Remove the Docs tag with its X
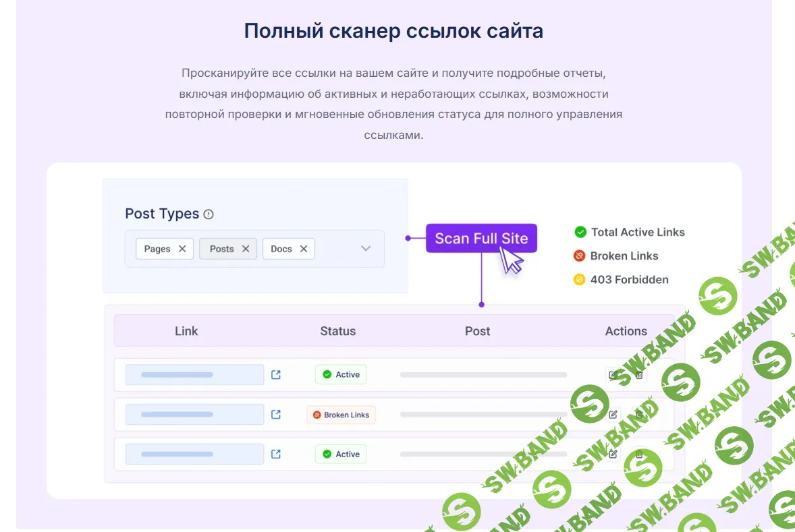The image size is (795, 532). point(304,249)
